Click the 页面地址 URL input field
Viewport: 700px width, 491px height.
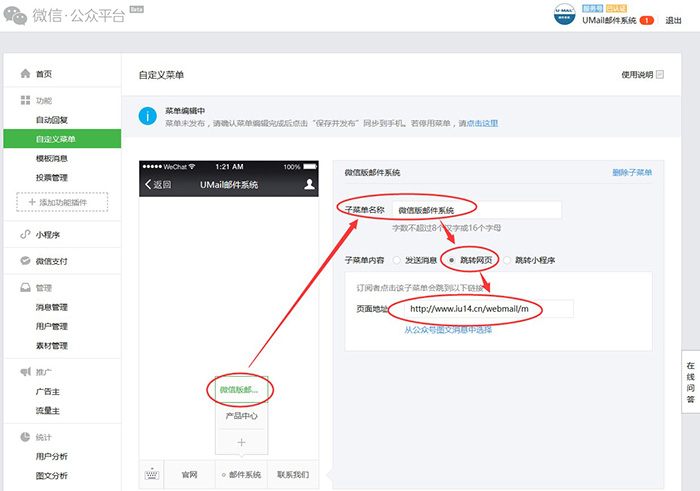[488, 309]
